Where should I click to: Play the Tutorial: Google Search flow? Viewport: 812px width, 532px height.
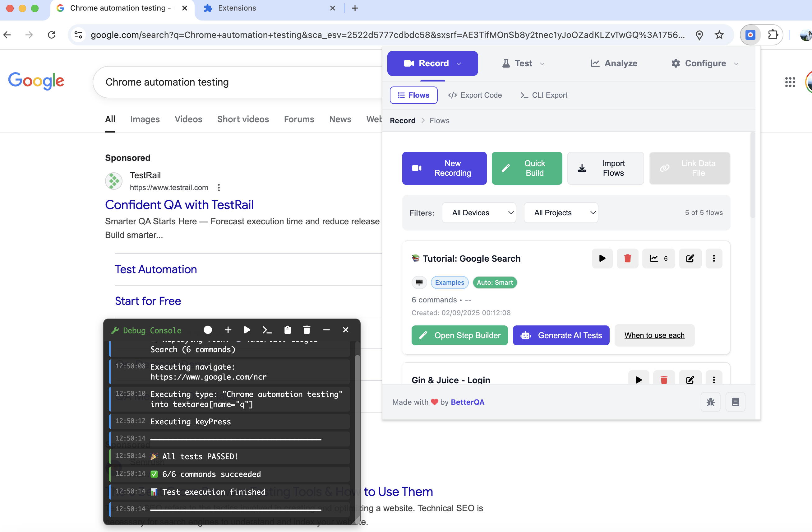(602, 259)
